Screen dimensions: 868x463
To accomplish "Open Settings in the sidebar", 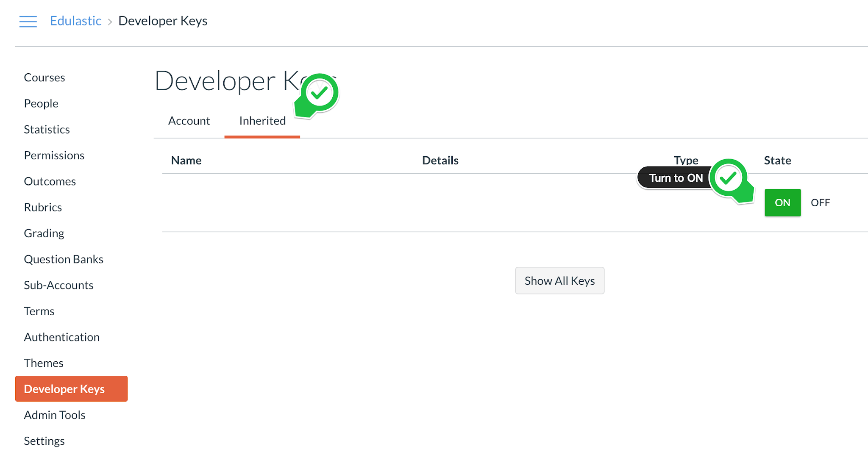I will point(44,441).
